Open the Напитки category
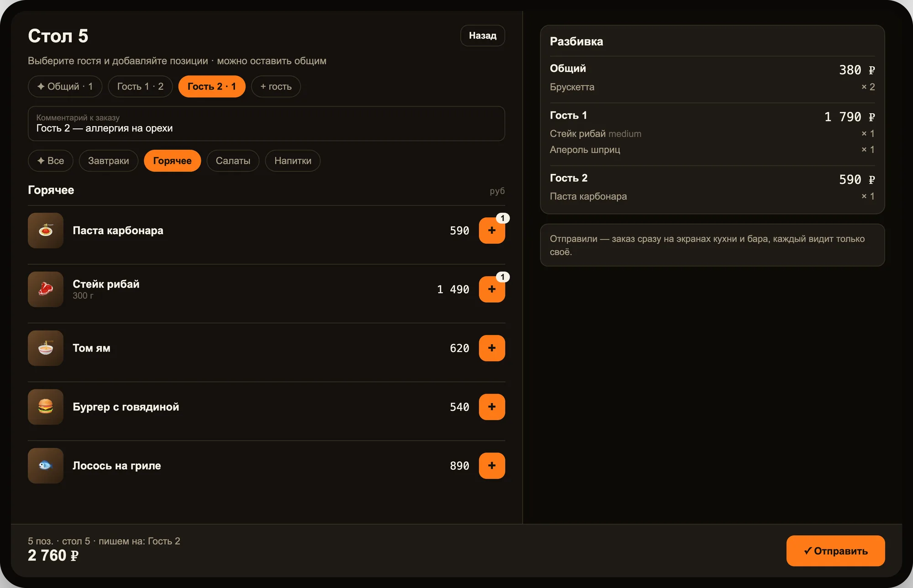This screenshot has height=588, width=913. pyautogui.click(x=293, y=161)
